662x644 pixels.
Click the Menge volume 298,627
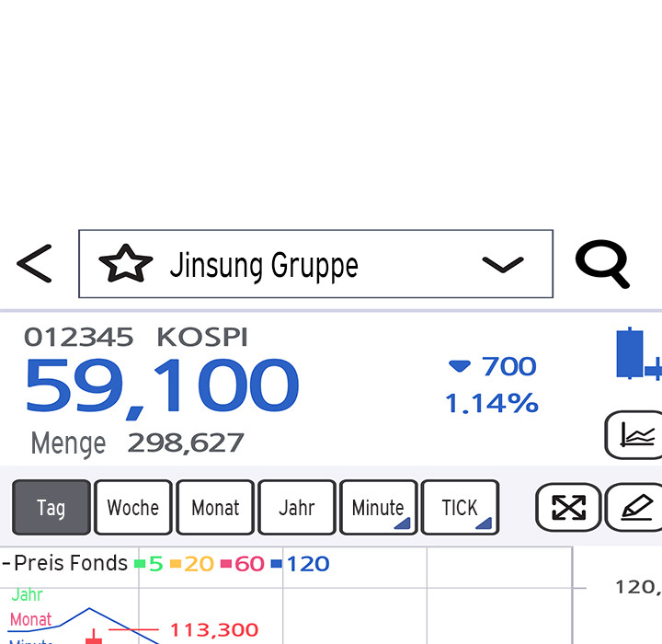point(138,443)
